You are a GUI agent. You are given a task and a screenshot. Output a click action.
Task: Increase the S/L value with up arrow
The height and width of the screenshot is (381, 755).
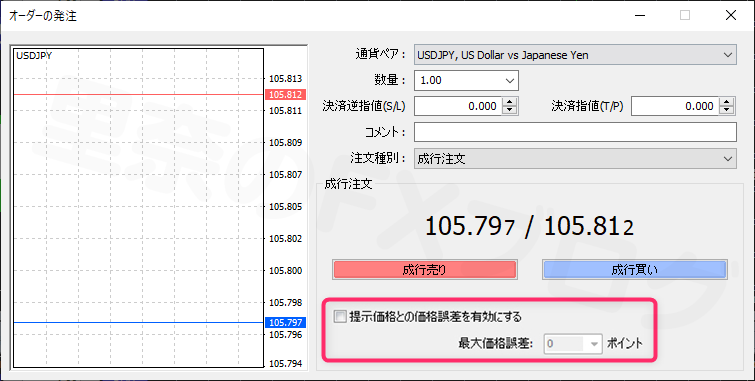(509, 102)
